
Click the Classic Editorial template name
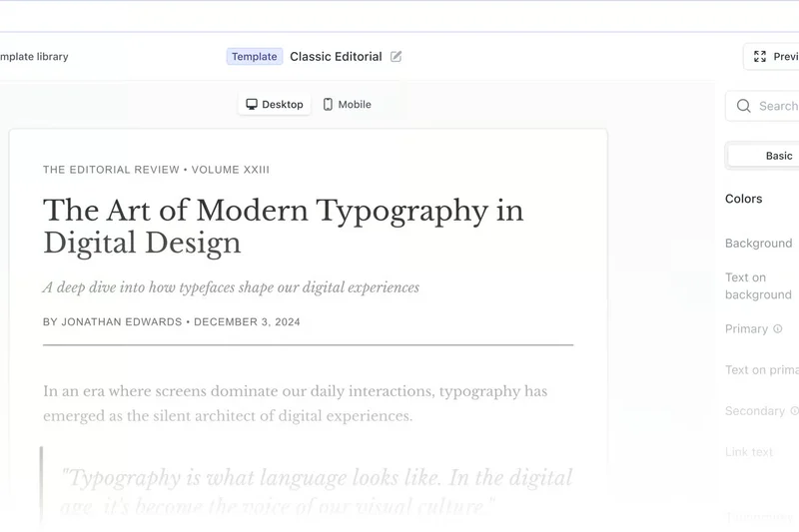point(336,57)
